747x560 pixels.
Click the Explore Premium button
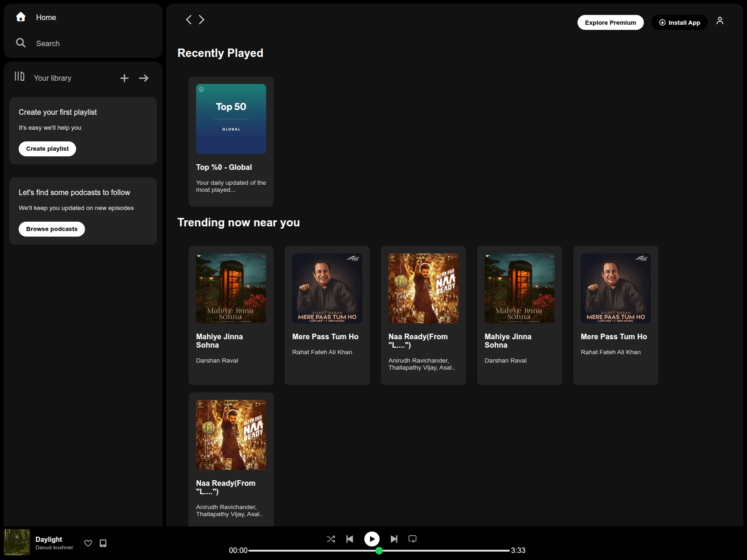pyautogui.click(x=611, y=22)
